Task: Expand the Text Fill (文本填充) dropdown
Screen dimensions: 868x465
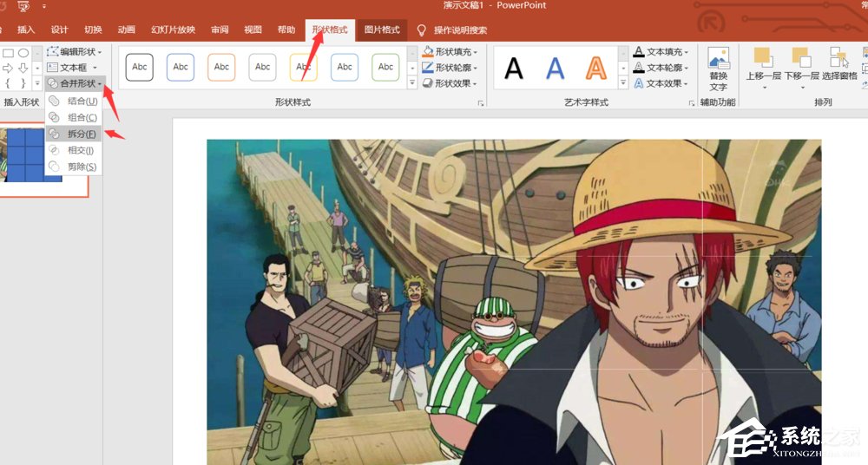Action: tap(661, 52)
